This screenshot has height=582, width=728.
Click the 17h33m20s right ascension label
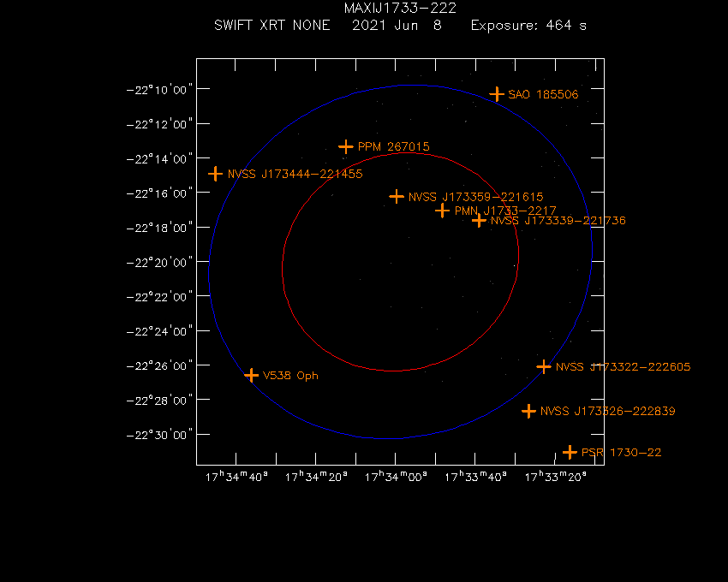tap(555, 477)
